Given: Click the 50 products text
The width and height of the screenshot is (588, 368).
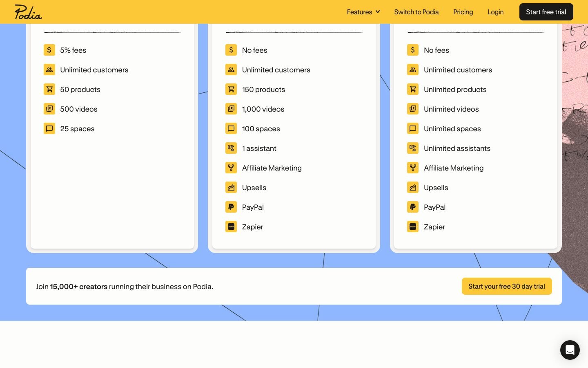Looking at the screenshot, I should (80, 90).
